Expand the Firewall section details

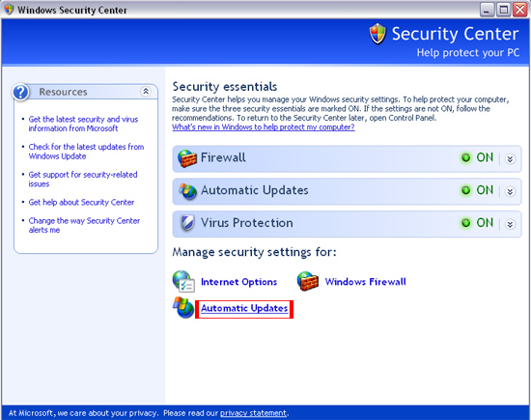(510, 159)
